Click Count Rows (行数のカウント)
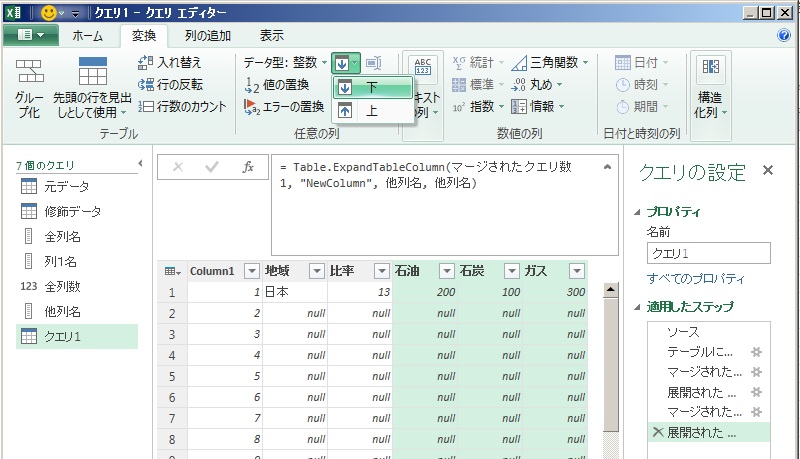The height and width of the screenshot is (459, 800). (182, 106)
